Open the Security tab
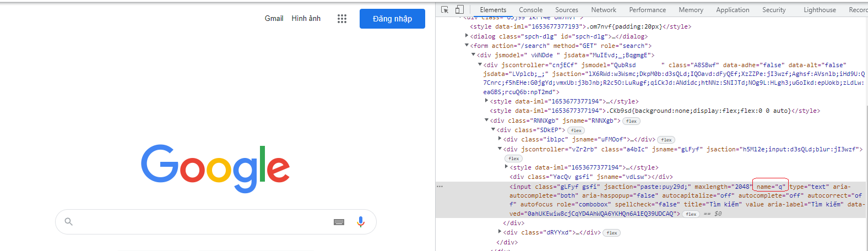The width and height of the screenshot is (868, 251). coord(774,10)
